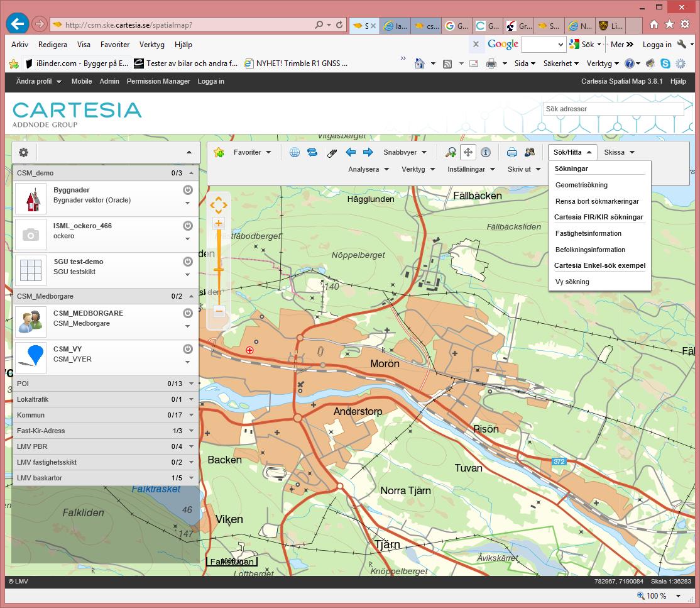The width and height of the screenshot is (700, 608).
Task: Select the pan map tool
Action: point(468,152)
